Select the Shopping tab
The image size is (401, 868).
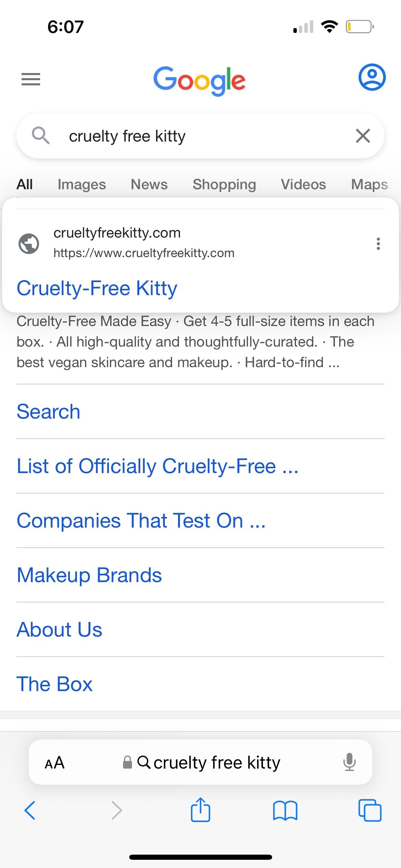[224, 184]
